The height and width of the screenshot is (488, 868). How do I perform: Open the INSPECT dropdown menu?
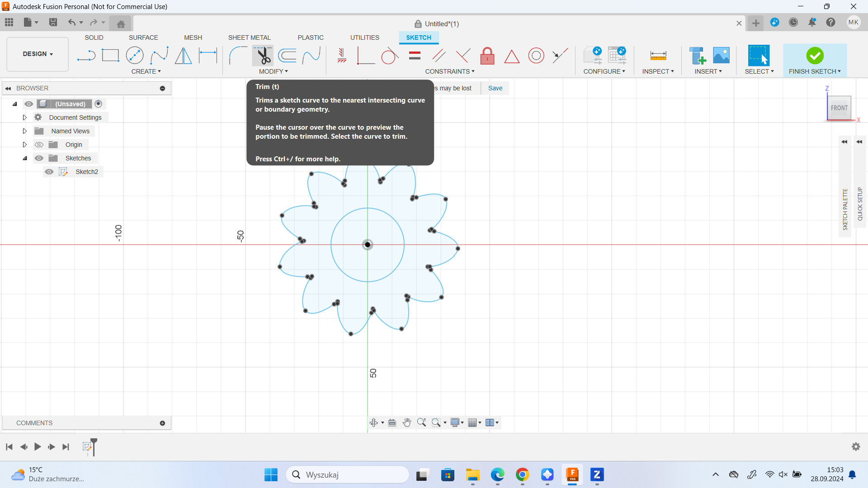click(x=658, y=71)
